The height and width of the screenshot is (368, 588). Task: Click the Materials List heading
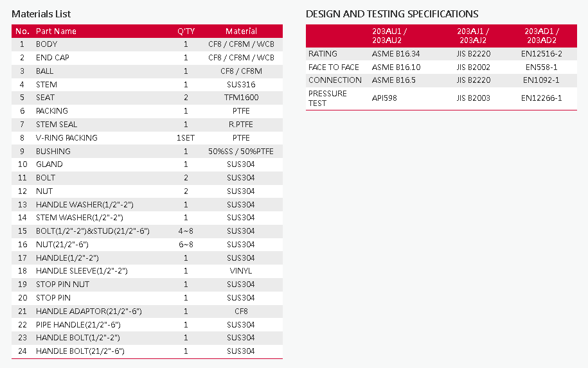41,14
